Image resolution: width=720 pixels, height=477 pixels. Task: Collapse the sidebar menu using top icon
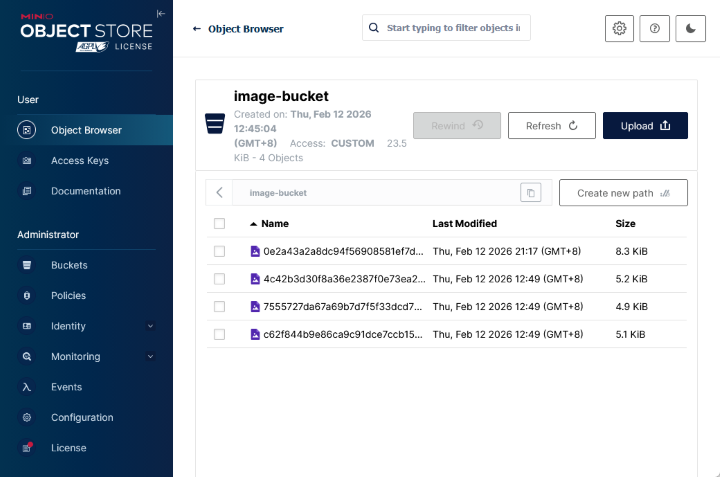pyautogui.click(x=161, y=13)
